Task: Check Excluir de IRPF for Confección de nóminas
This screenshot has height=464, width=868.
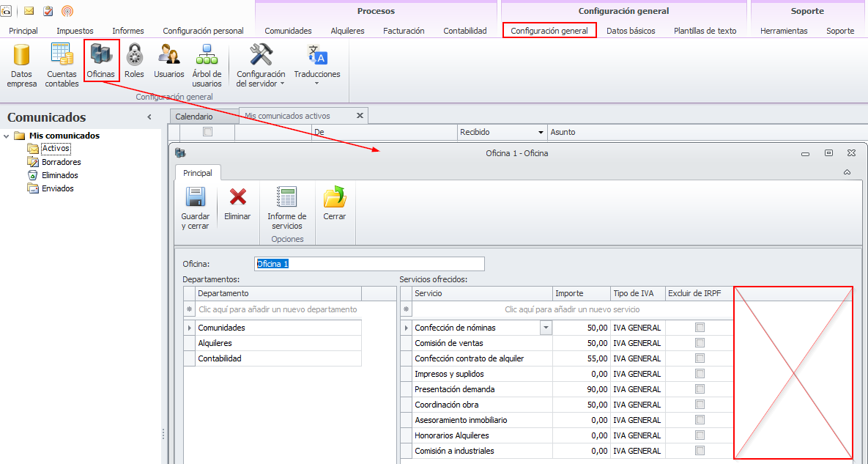Action: coord(700,328)
